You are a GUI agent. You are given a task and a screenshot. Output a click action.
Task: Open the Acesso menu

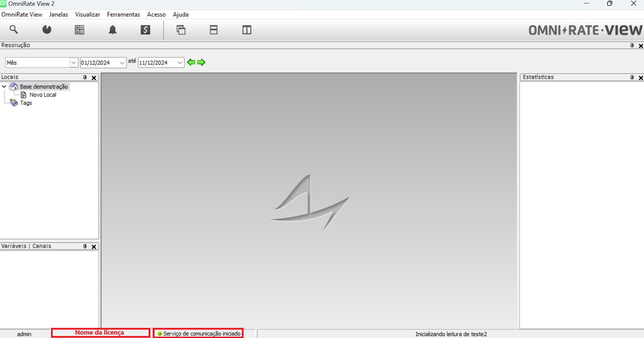(x=156, y=15)
